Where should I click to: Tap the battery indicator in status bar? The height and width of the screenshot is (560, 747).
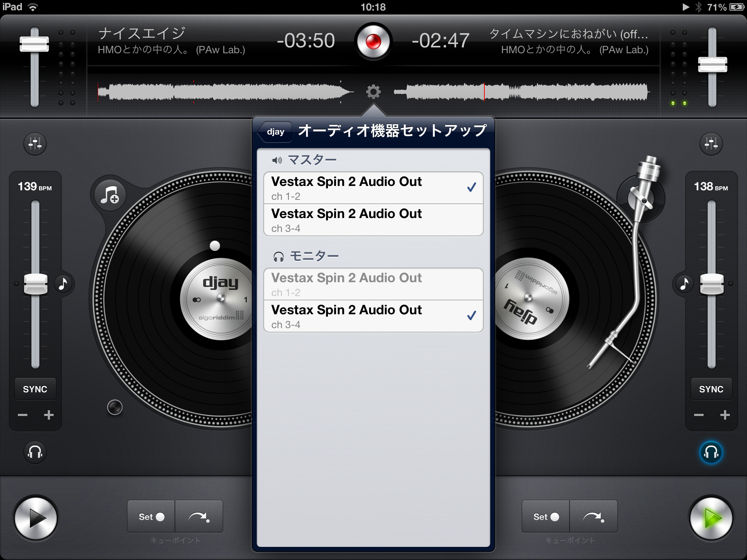(737, 7)
